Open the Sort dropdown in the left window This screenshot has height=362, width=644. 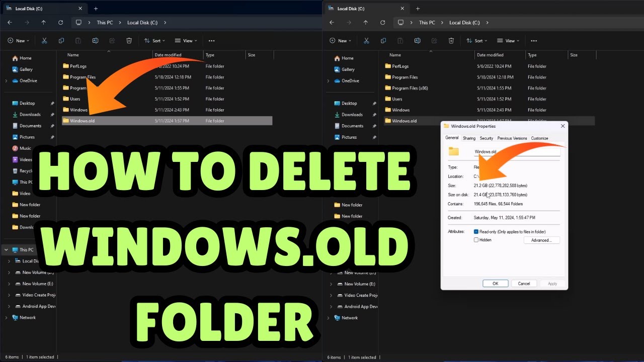155,41
